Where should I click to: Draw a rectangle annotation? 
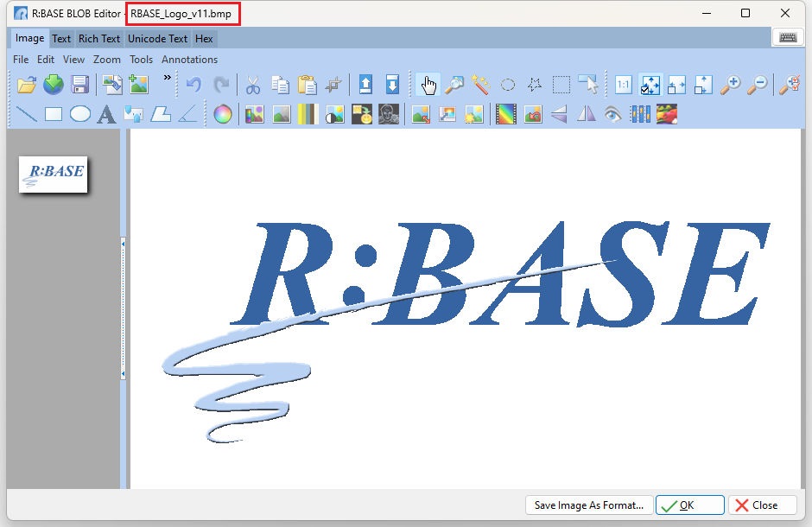click(54, 114)
